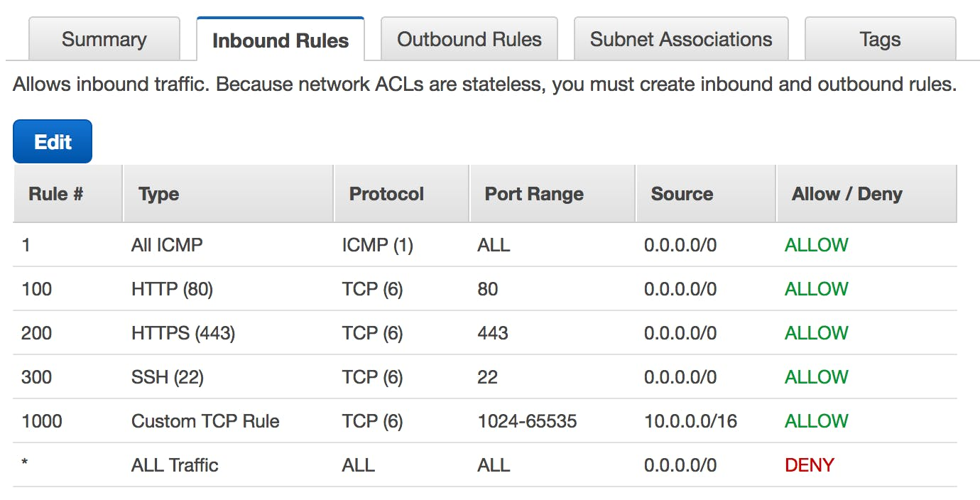The image size is (980, 500).
Task: Click the Allow / Deny column header
Action: [846, 194]
